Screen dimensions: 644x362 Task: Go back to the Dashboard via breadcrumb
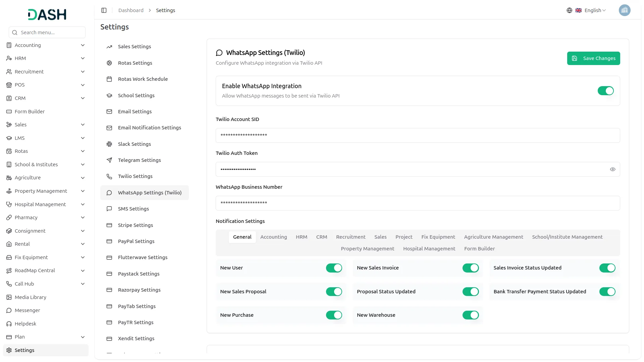pyautogui.click(x=130, y=10)
